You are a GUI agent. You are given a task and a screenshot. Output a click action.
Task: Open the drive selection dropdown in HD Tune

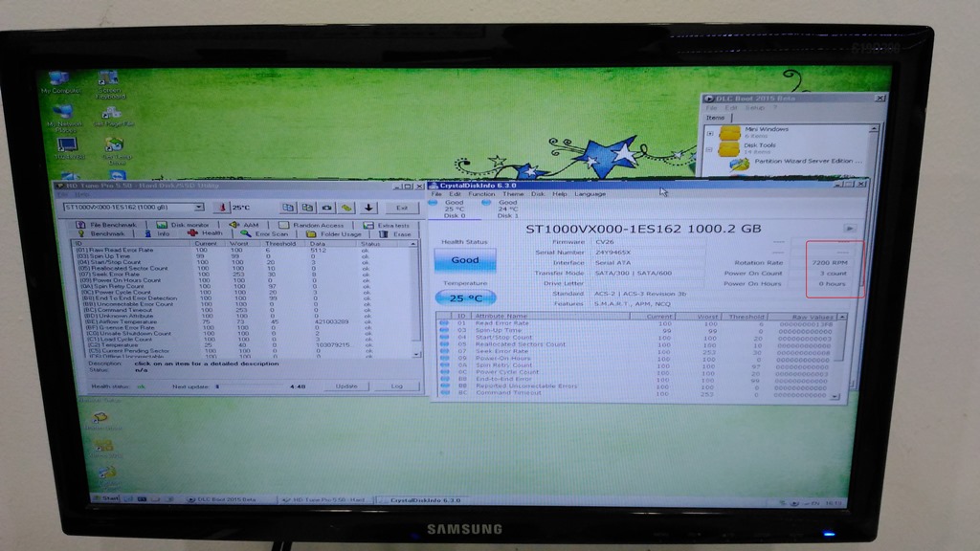[199, 208]
